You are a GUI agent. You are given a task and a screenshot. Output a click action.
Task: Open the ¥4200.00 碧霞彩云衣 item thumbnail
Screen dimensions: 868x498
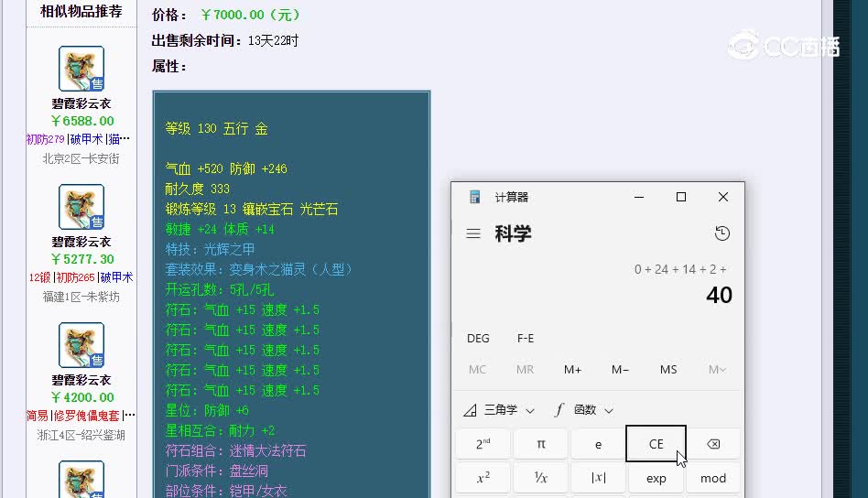coord(81,345)
